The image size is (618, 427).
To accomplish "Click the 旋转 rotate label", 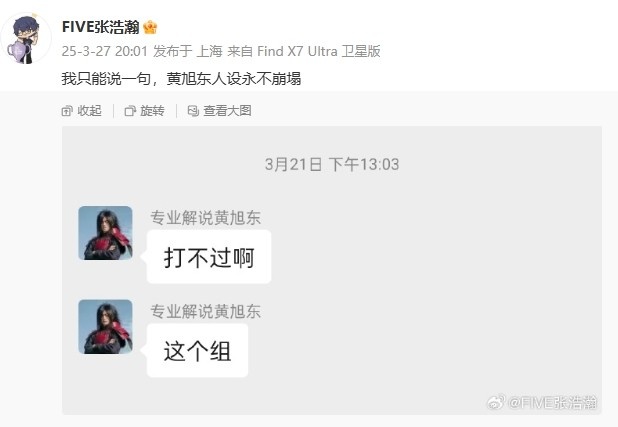I will tap(152, 111).
